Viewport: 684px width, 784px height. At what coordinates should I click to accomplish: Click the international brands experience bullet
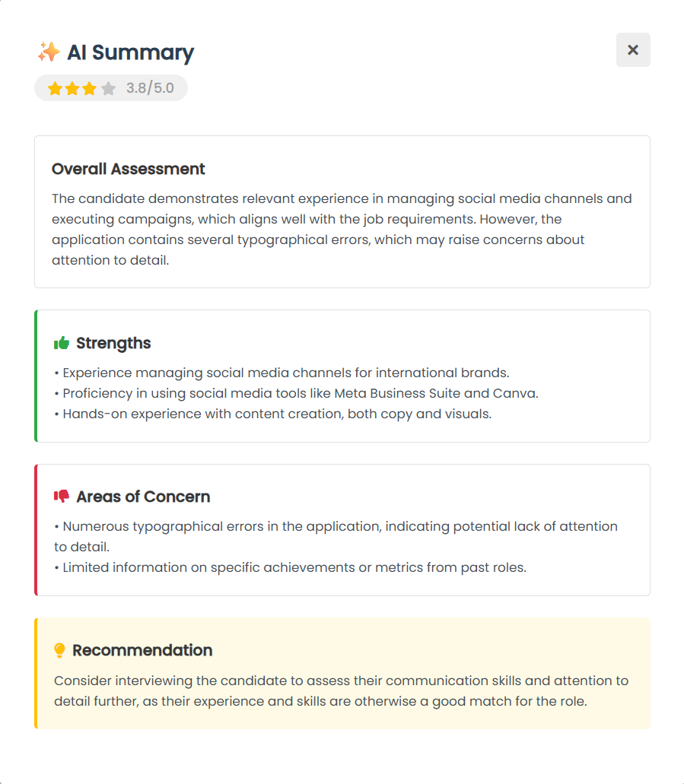(282, 373)
